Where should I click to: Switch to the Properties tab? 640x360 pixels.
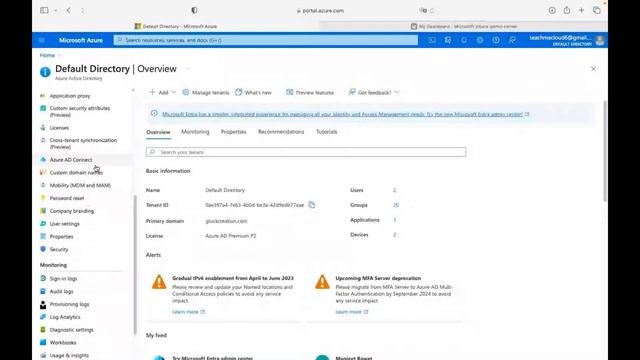(x=233, y=132)
